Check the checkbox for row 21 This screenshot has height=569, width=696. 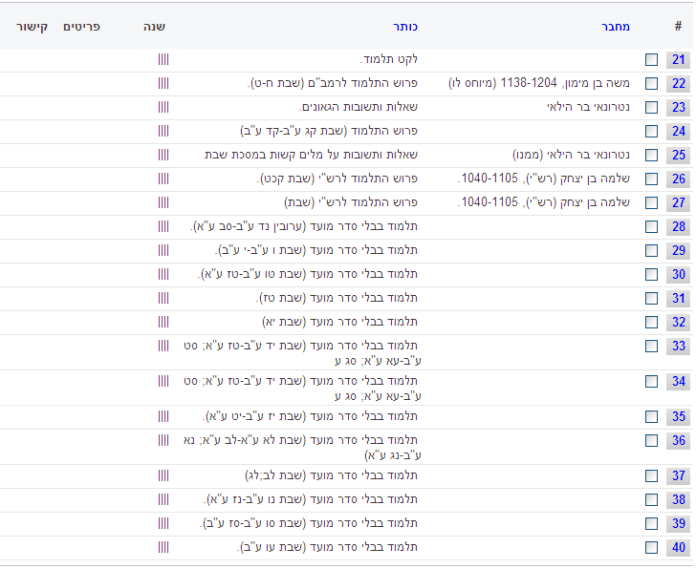tap(651, 60)
